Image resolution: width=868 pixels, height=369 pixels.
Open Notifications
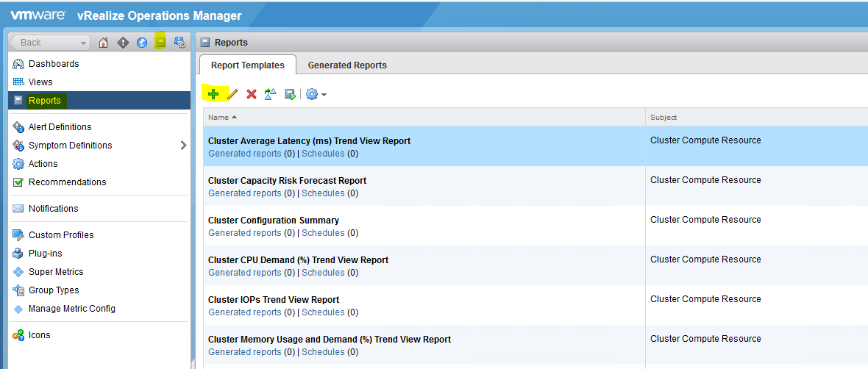[53, 209]
